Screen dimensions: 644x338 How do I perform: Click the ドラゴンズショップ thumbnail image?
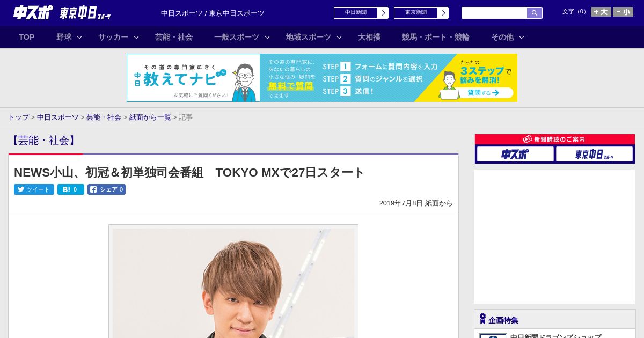[493, 336]
